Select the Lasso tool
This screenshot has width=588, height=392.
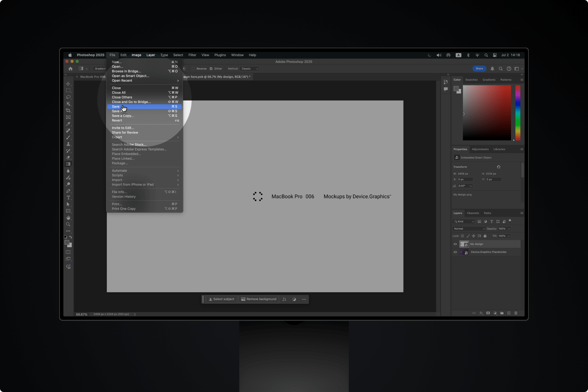click(68, 97)
